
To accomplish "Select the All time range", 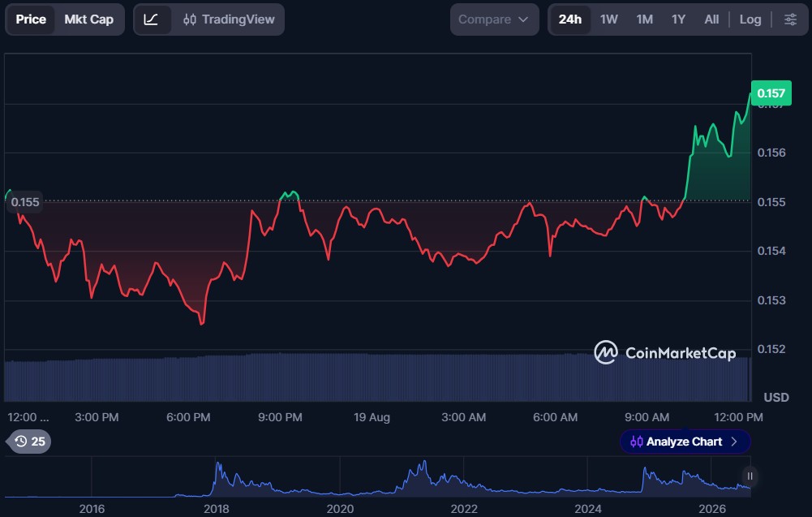I will point(711,19).
